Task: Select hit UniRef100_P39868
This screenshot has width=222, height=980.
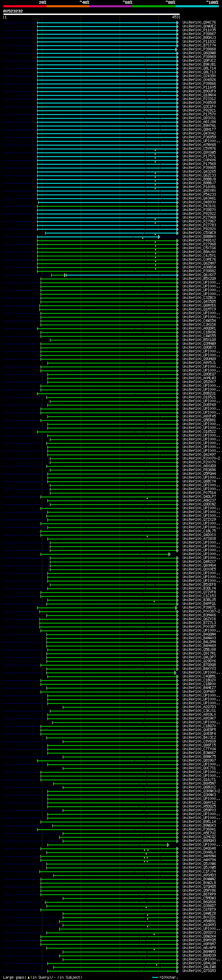Action: (199, 49)
